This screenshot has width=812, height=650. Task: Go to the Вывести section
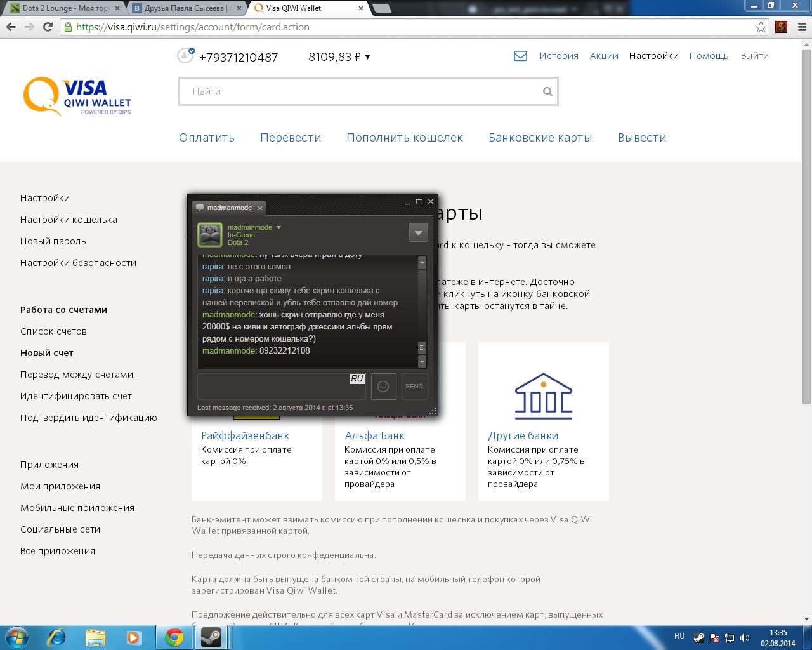642,138
